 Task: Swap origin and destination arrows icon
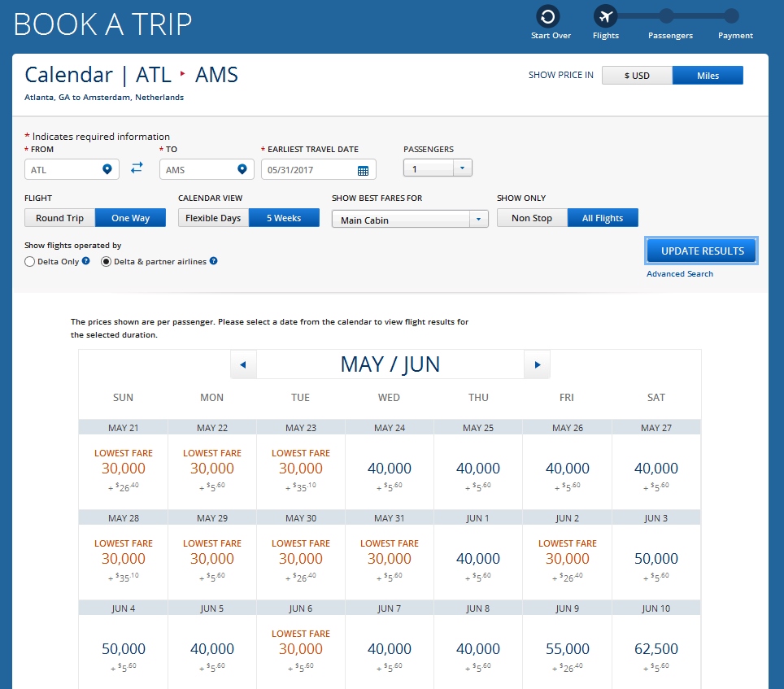point(137,168)
